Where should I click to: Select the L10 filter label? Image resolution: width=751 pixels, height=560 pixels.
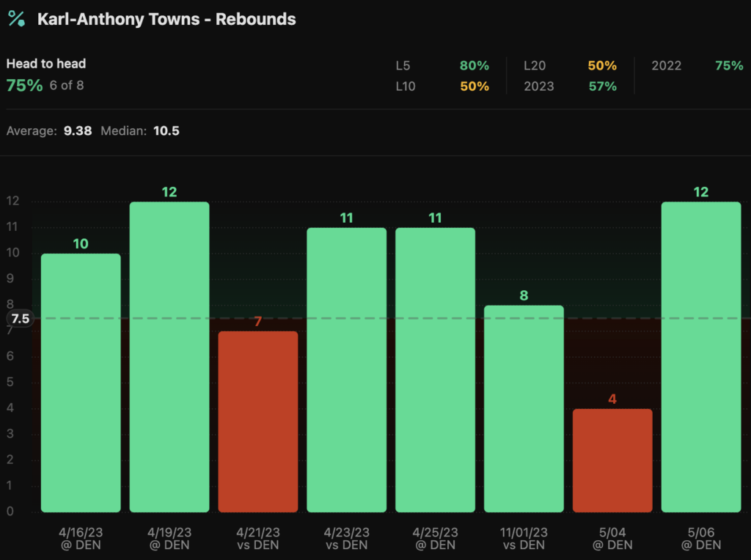pos(405,86)
